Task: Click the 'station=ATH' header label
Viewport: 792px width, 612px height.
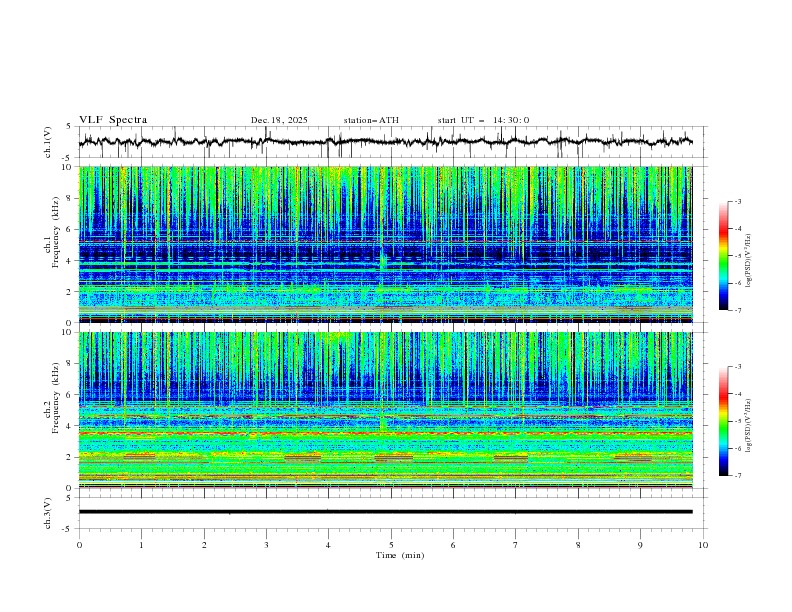Action: click(x=371, y=120)
